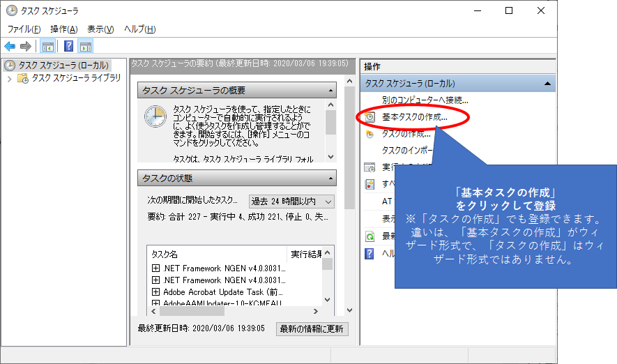This screenshot has width=617, height=364.
Task: Click the blue help icon in actions pane
Action: (x=370, y=253)
